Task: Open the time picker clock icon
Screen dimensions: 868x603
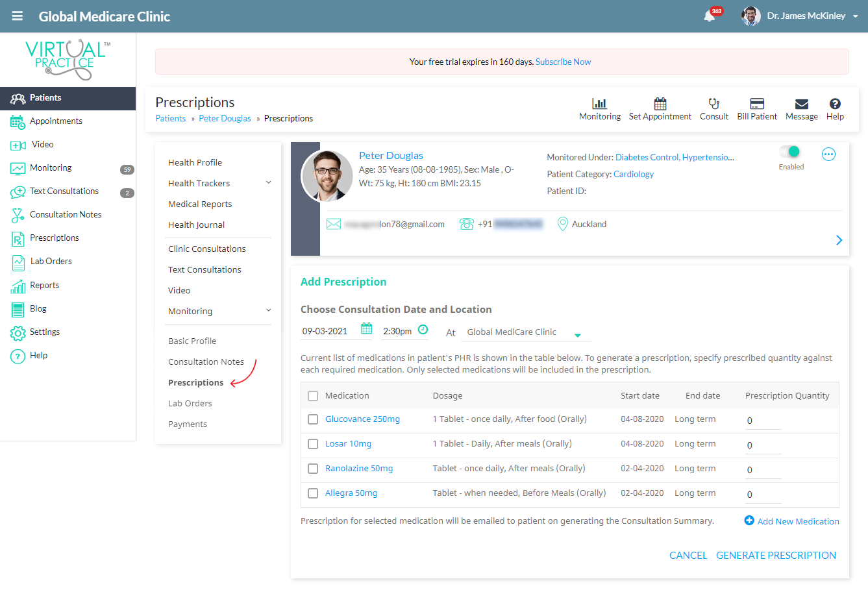Action: pyautogui.click(x=423, y=329)
